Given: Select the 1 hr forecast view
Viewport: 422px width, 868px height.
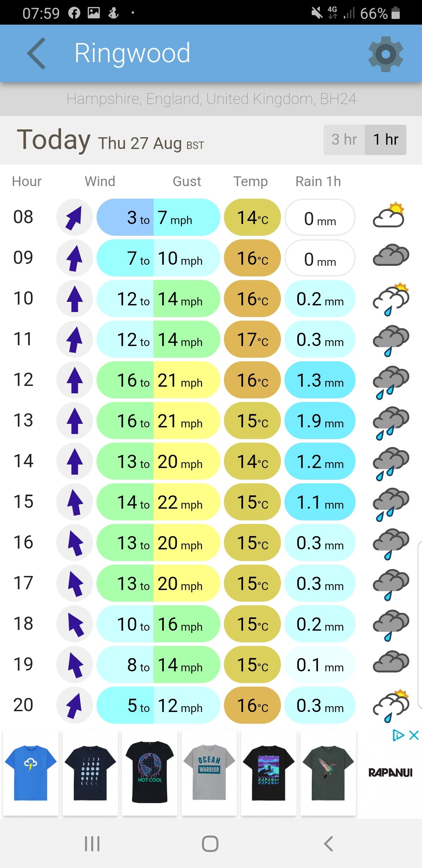Looking at the screenshot, I should coord(386,140).
